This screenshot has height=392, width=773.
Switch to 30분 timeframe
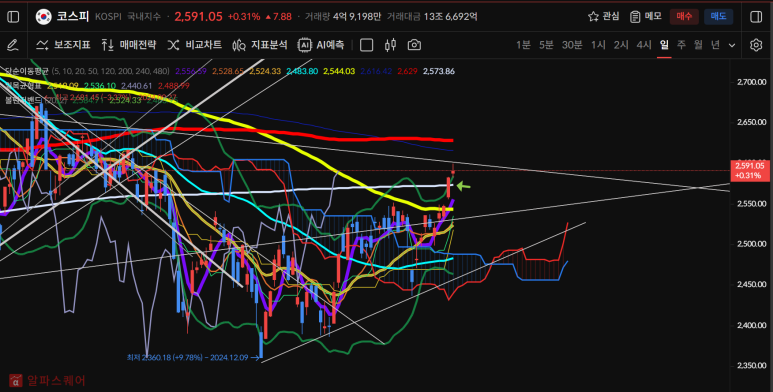pyautogui.click(x=572, y=45)
